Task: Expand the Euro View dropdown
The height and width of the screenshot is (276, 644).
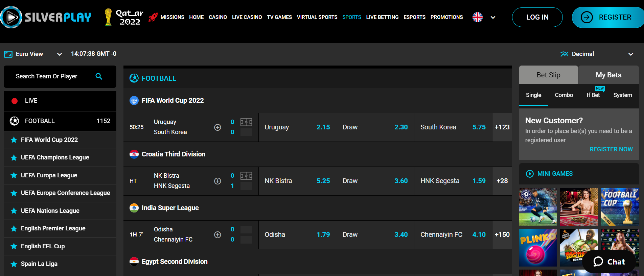Action: pyautogui.click(x=60, y=54)
